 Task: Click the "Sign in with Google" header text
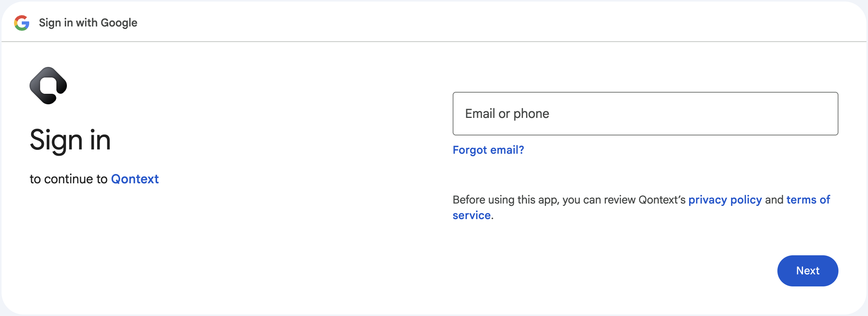click(x=87, y=23)
